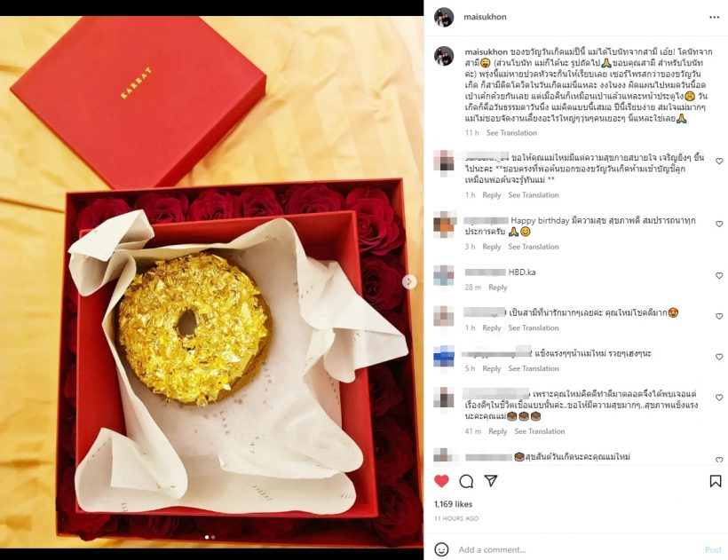Like the 5 h old comment
This screenshot has width=728, height=560.
click(x=719, y=357)
